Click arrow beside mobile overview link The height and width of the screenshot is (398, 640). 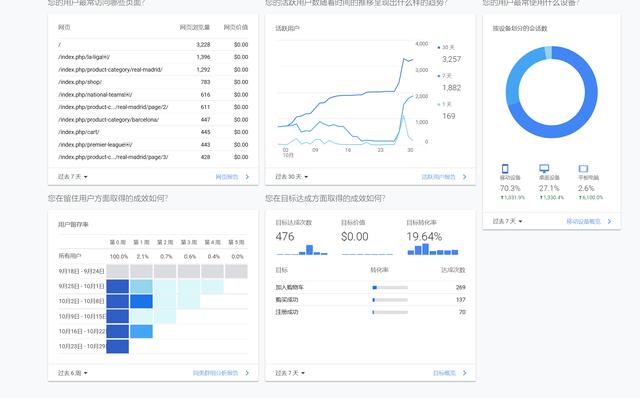pos(609,221)
